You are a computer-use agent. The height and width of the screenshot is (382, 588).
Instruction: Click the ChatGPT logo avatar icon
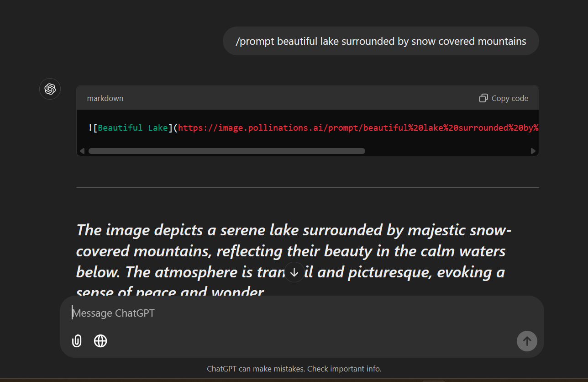50,89
